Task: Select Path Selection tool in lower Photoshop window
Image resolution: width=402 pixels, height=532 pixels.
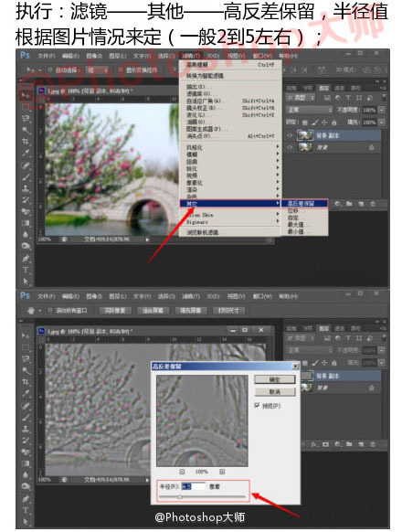Action: [x=26, y=521]
